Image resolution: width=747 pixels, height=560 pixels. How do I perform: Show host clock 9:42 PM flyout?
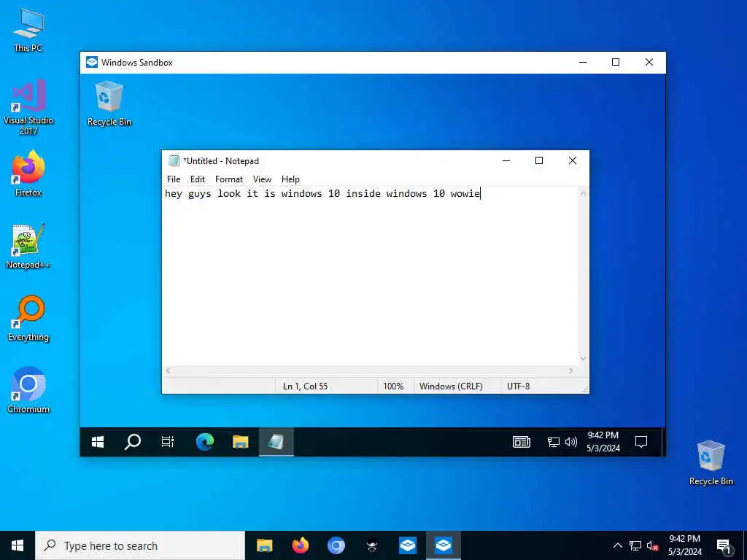(685, 545)
